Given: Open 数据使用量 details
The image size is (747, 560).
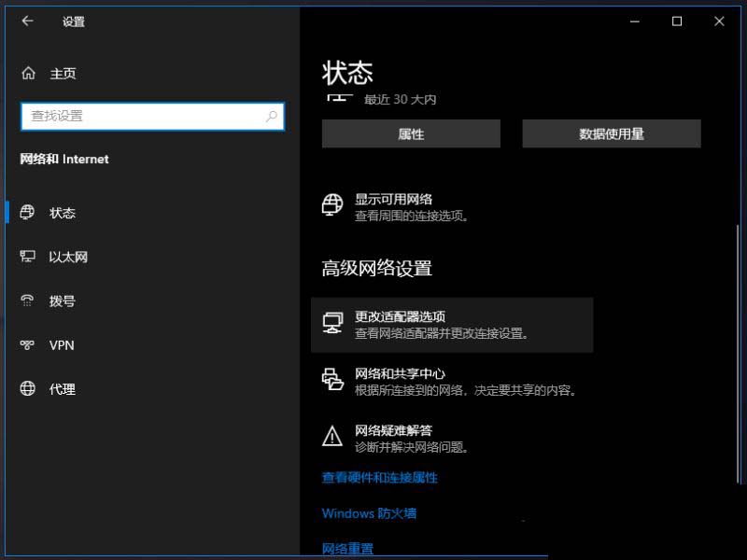Looking at the screenshot, I should point(612,133).
